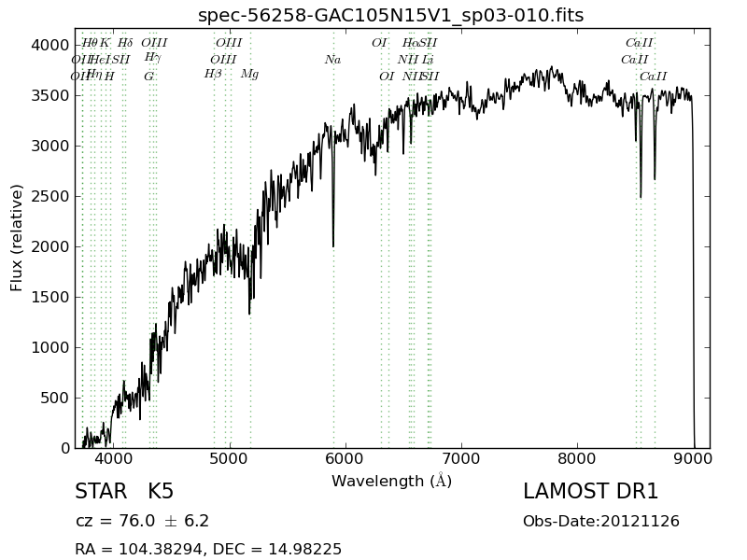Click the 9000 tick on wavelength axis

pyautogui.click(x=694, y=459)
